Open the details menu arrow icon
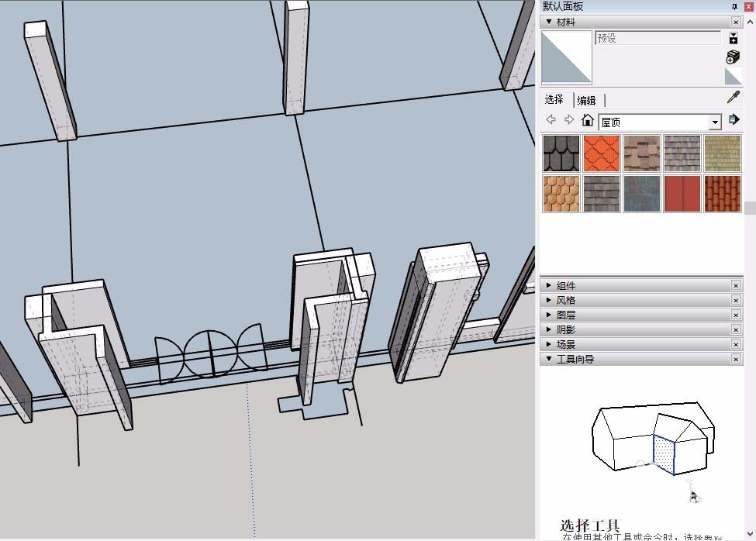 click(x=734, y=120)
